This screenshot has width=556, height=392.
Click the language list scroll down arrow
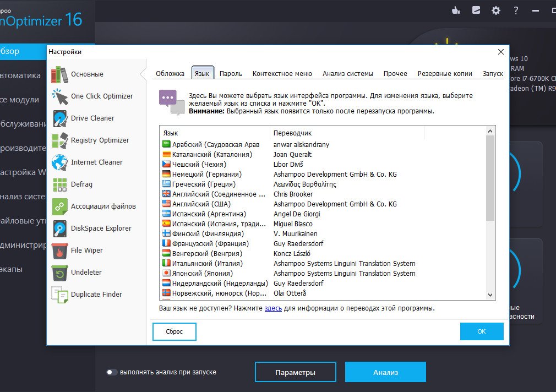tap(490, 295)
